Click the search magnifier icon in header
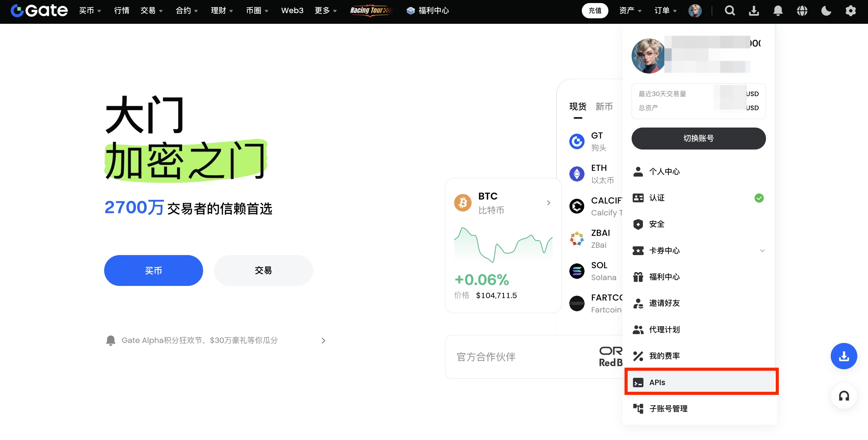Viewport: 868px width, 440px height. [x=730, y=11]
